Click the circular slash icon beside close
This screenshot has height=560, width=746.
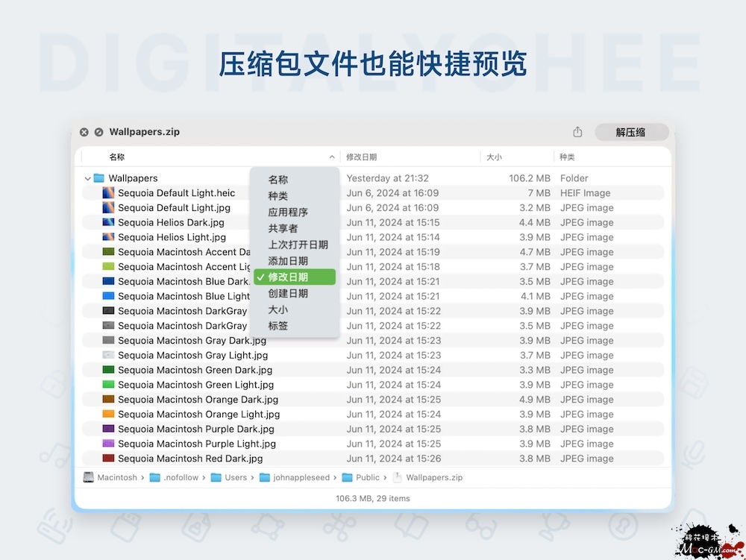pyautogui.click(x=98, y=132)
